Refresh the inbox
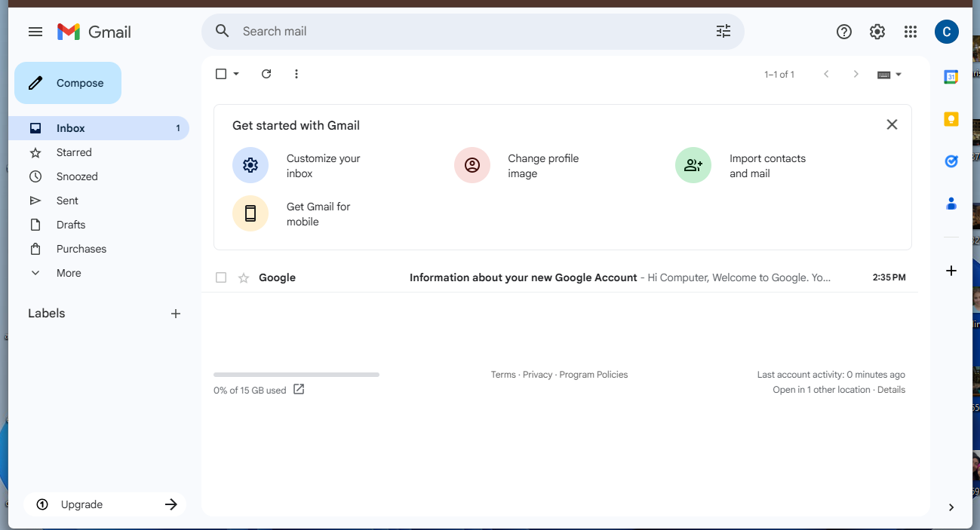This screenshot has height=530, width=980. [x=266, y=74]
